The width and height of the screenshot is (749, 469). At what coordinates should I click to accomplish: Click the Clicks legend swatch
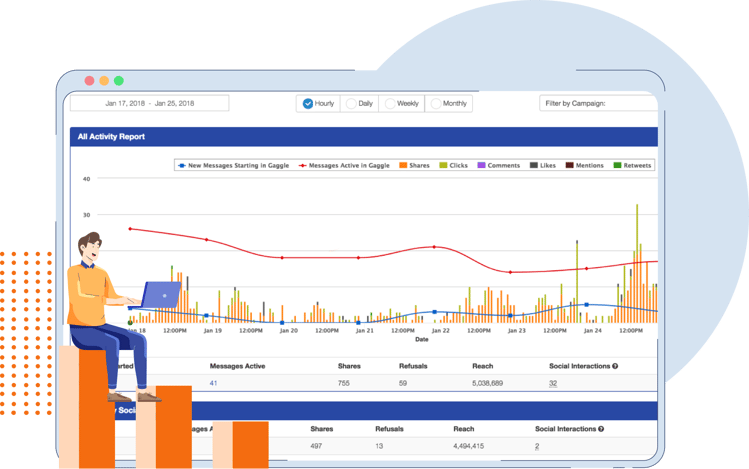pos(443,165)
